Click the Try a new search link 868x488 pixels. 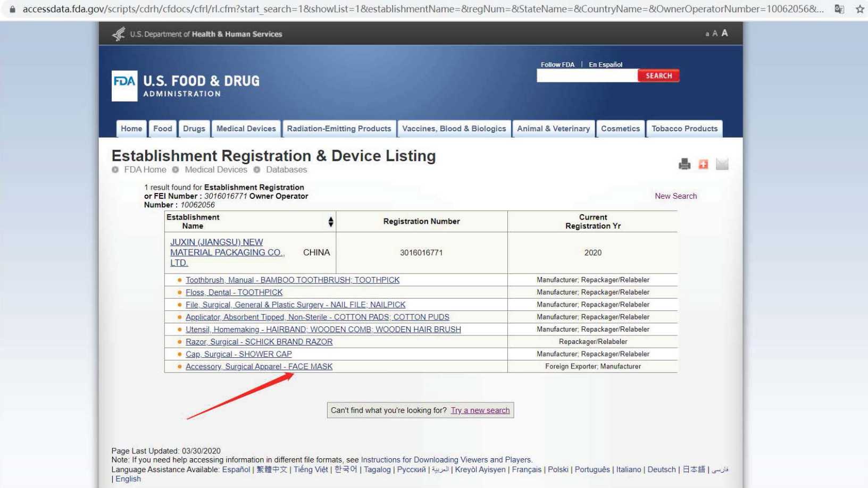click(480, 410)
